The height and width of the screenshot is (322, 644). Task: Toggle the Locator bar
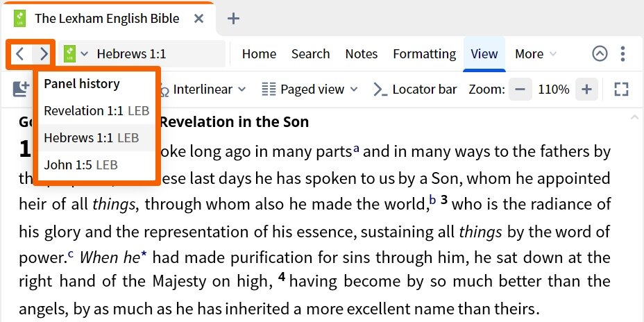(x=415, y=89)
